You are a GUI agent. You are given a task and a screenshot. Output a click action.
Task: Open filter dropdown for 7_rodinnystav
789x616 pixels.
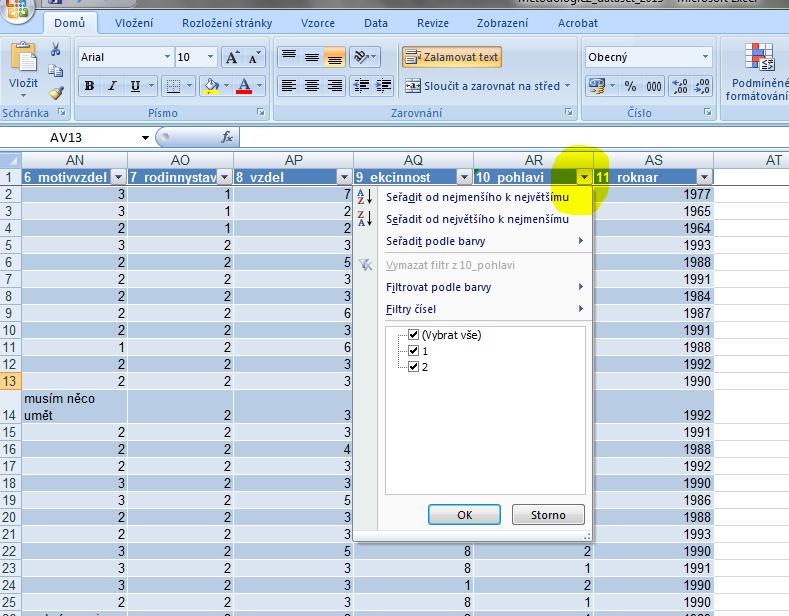225,177
